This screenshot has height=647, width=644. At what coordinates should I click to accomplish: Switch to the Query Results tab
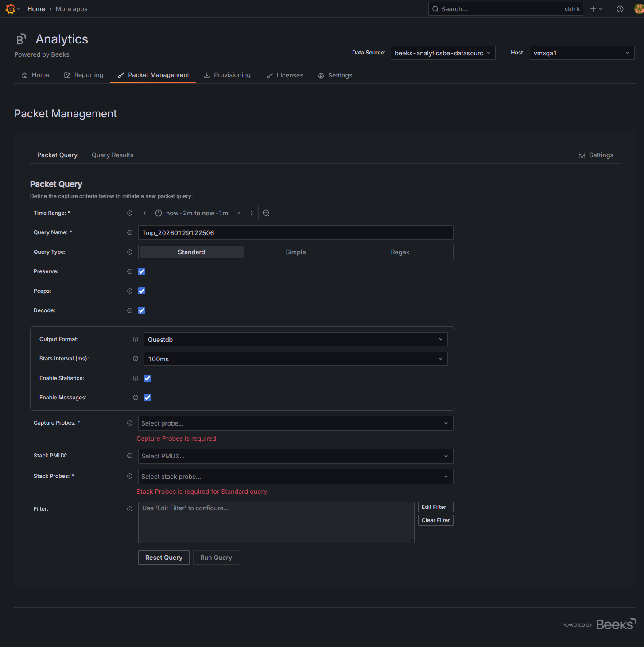113,155
